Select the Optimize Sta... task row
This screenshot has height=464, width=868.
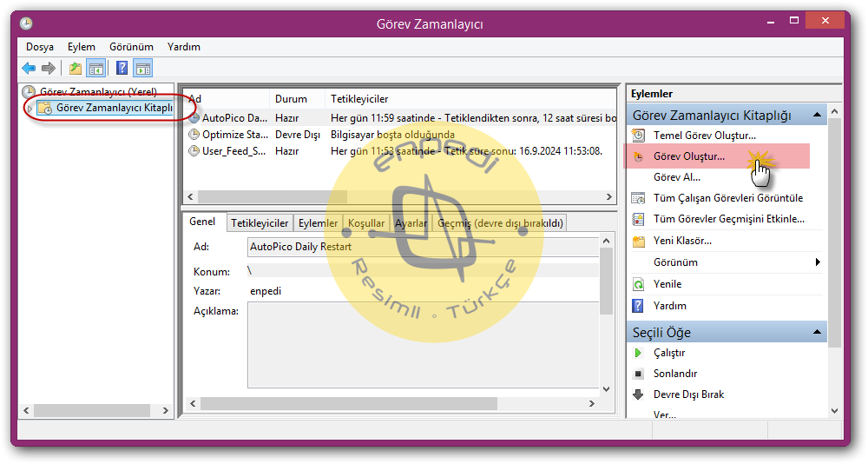[x=402, y=134]
